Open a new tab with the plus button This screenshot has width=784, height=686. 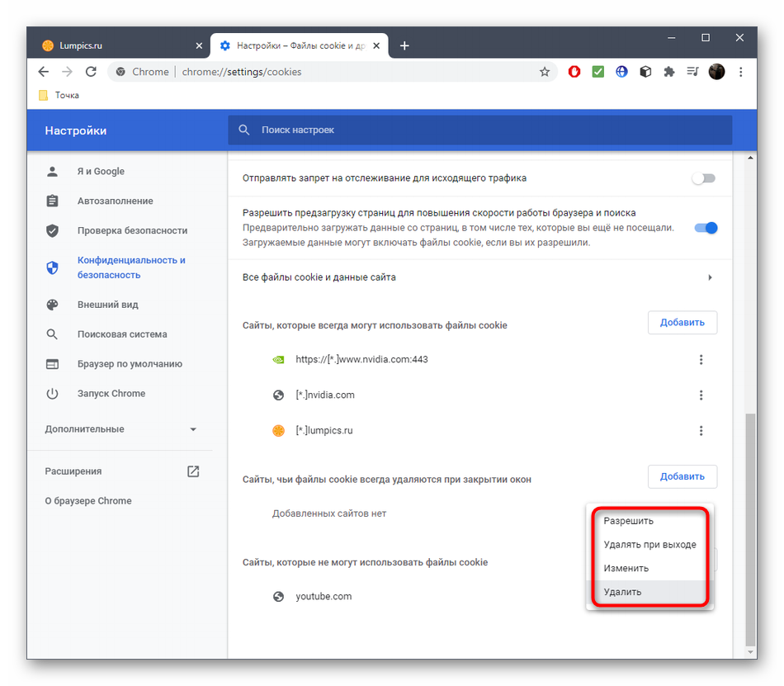(404, 46)
